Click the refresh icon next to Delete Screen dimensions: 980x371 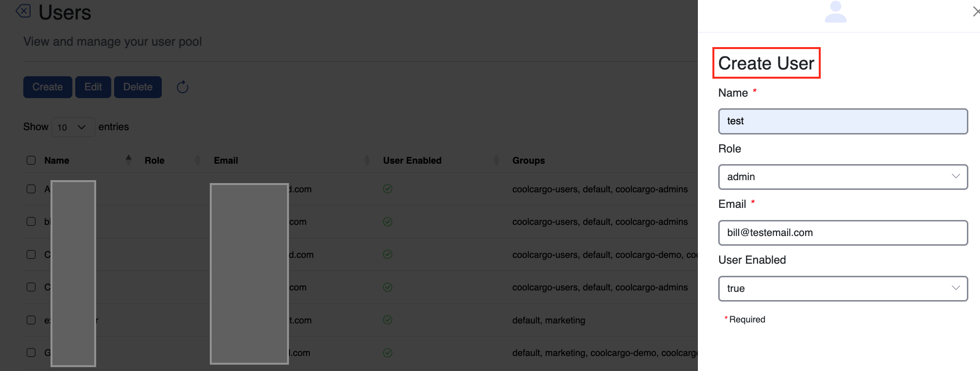point(183,87)
